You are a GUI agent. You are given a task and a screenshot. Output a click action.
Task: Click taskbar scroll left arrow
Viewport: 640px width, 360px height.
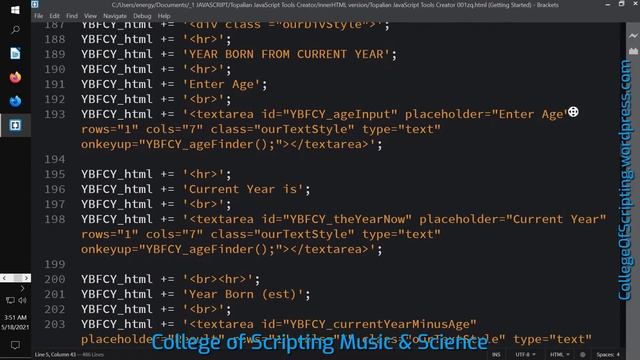click(x=4, y=278)
